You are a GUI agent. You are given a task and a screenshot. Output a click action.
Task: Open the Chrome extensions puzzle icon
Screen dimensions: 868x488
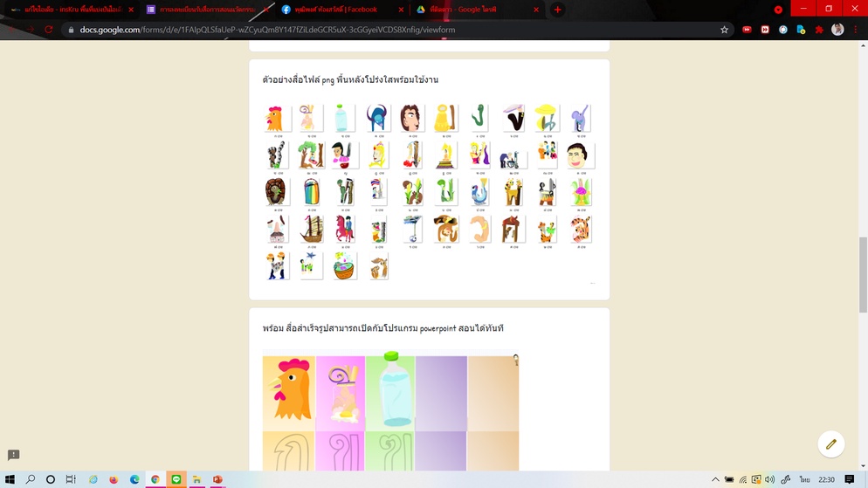pos(819,30)
